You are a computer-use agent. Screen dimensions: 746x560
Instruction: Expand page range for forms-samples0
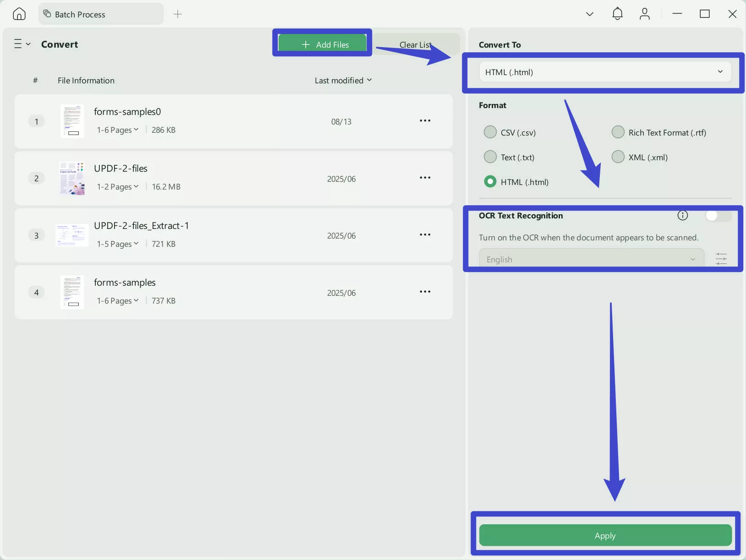click(118, 130)
